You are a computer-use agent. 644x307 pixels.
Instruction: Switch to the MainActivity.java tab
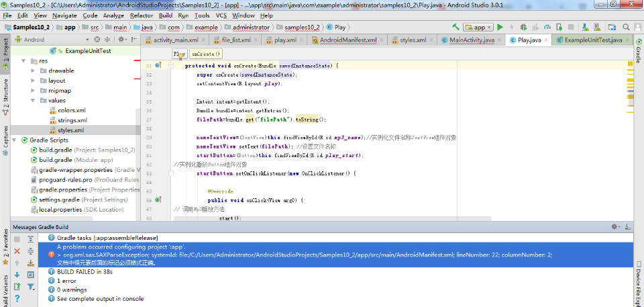[x=471, y=40]
